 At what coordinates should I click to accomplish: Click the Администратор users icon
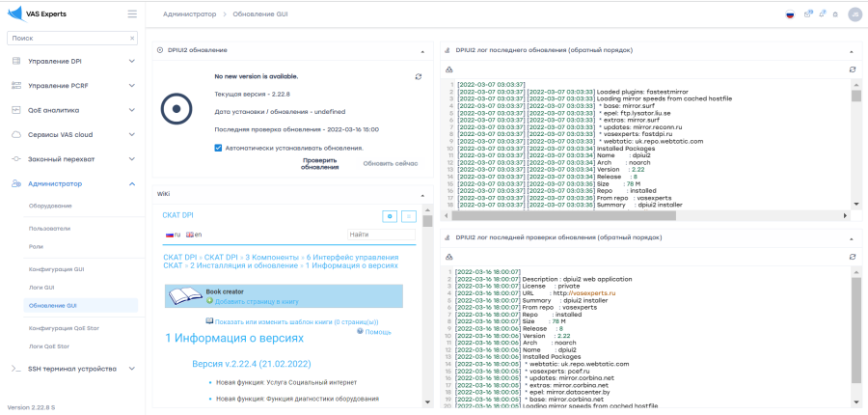(x=16, y=183)
